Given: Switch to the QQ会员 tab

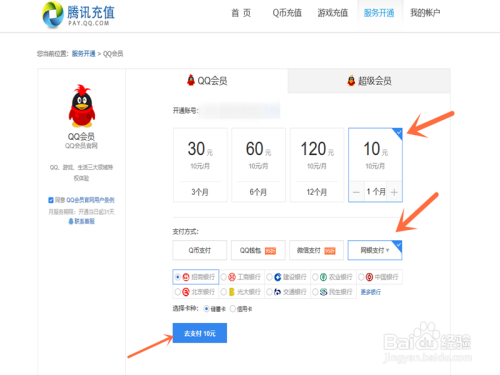Looking at the screenshot, I should [207, 81].
